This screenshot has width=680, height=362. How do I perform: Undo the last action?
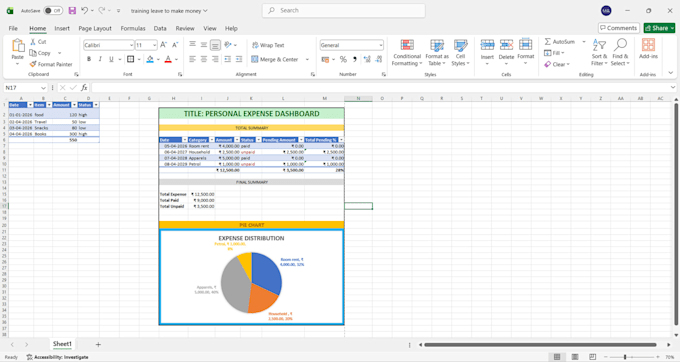click(x=85, y=10)
